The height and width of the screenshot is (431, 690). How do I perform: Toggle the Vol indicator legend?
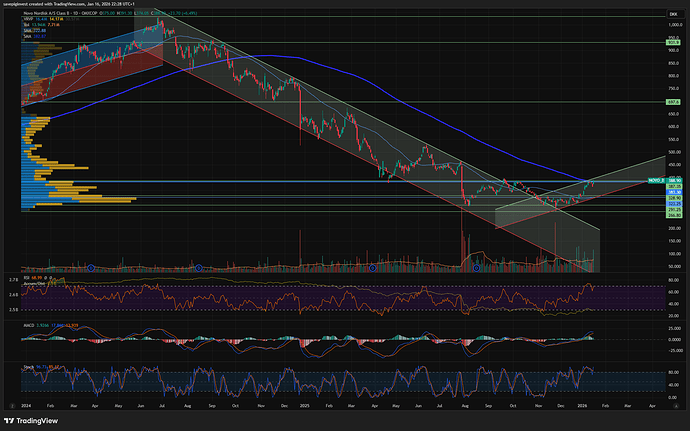[29, 24]
